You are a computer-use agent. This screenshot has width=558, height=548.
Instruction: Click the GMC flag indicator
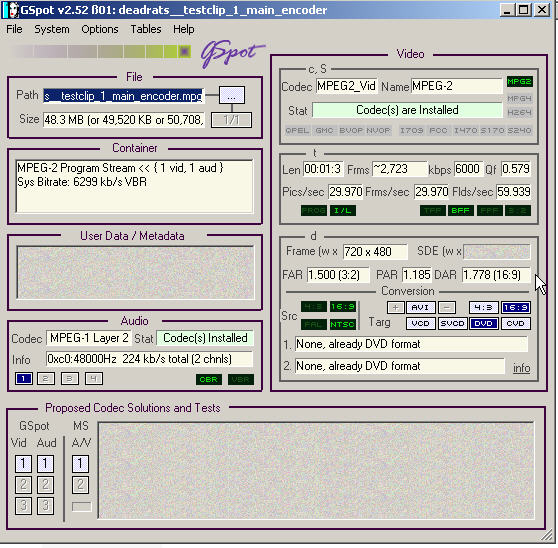pyautogui.click(x=324, y=131)
